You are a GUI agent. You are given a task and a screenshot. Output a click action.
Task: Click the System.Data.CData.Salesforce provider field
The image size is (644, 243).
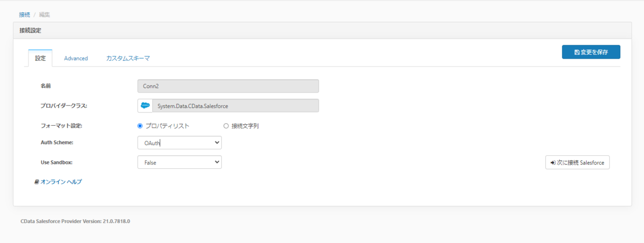[x=236, y=106]
